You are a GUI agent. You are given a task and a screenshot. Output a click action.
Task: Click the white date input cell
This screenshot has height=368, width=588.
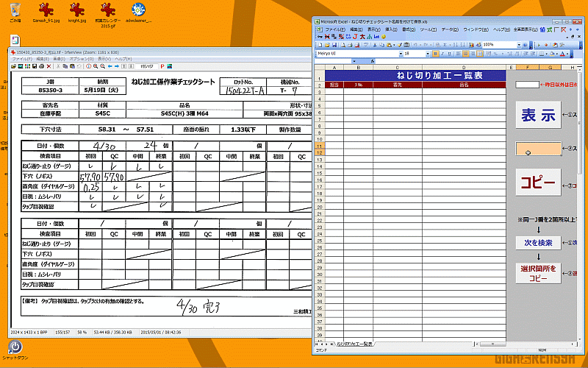point(527,85)
